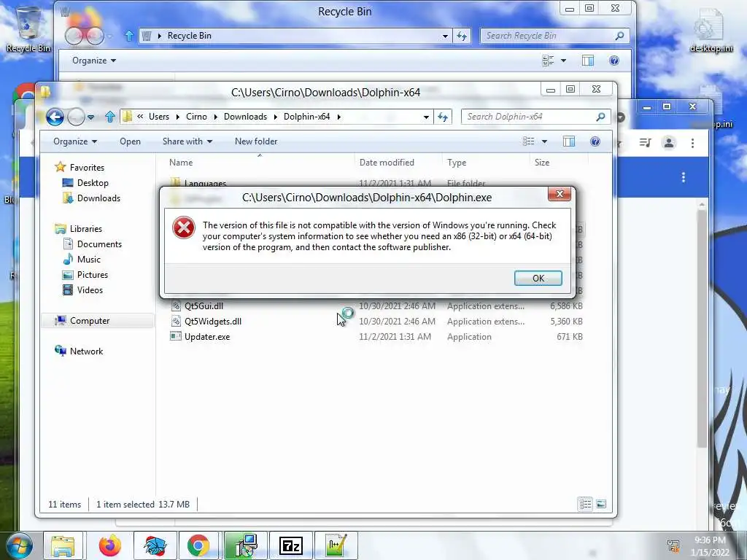Refresh the Recycle Bin window
The width and height of the screenshot is (747, 560).
(462, 36)
